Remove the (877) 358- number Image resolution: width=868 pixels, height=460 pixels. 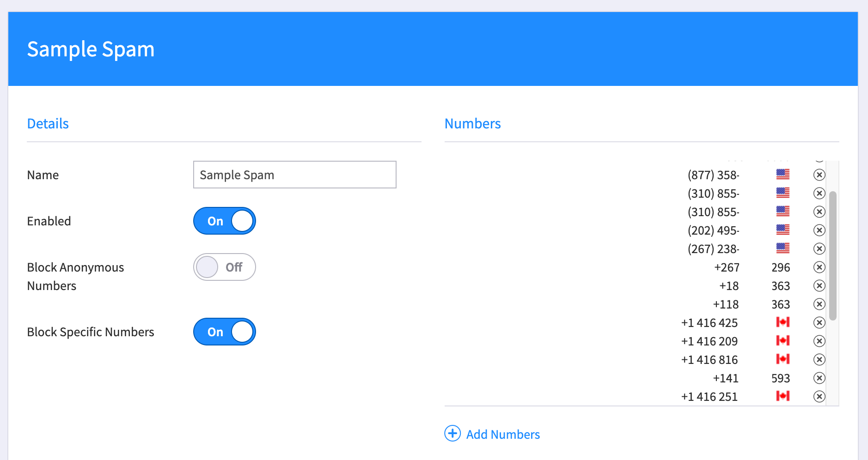(819, 175)
